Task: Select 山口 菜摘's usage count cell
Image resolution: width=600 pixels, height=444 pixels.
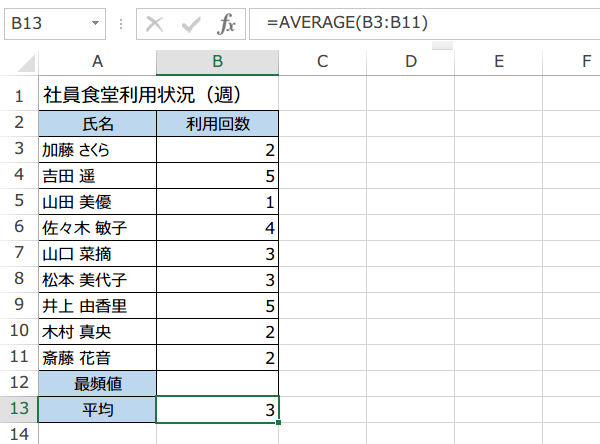Action: tap(217, 254)
